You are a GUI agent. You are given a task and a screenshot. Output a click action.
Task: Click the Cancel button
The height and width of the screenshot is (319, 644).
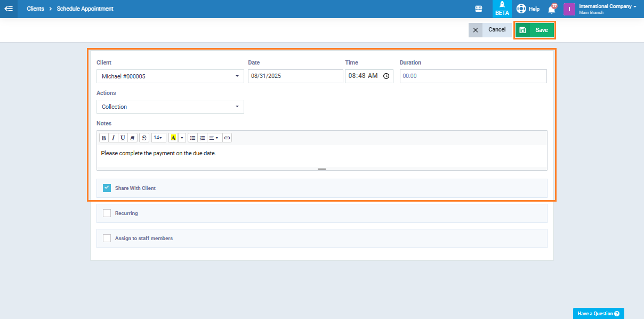click(490, 30)
